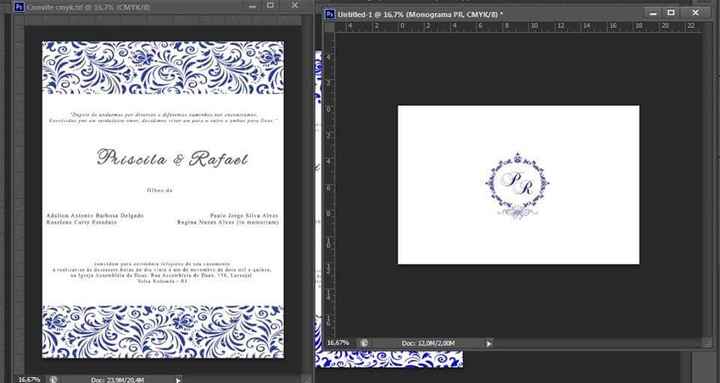Click the Doc: 23.9M/20.4M status info

tap(118, 380)
